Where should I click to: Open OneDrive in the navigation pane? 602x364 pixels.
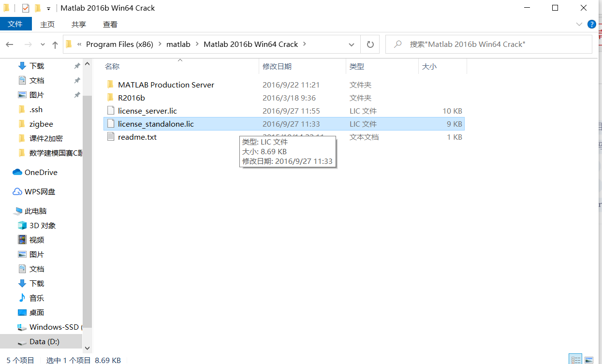pyautogui.click(x=41, y=172)
